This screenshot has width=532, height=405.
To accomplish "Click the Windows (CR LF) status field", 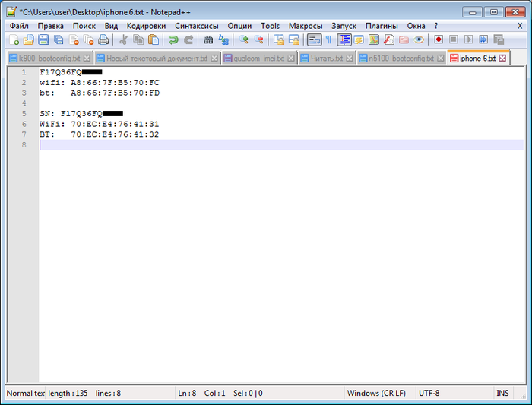I will (x=376, y=393).
